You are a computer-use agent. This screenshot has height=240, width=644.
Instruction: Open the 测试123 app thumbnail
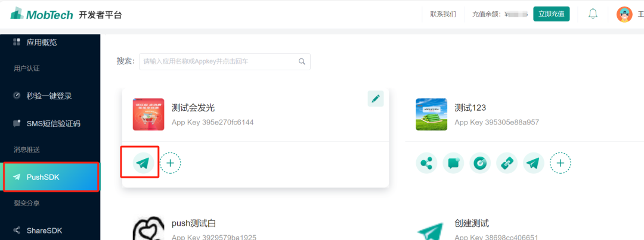click(x=431, y=114)
